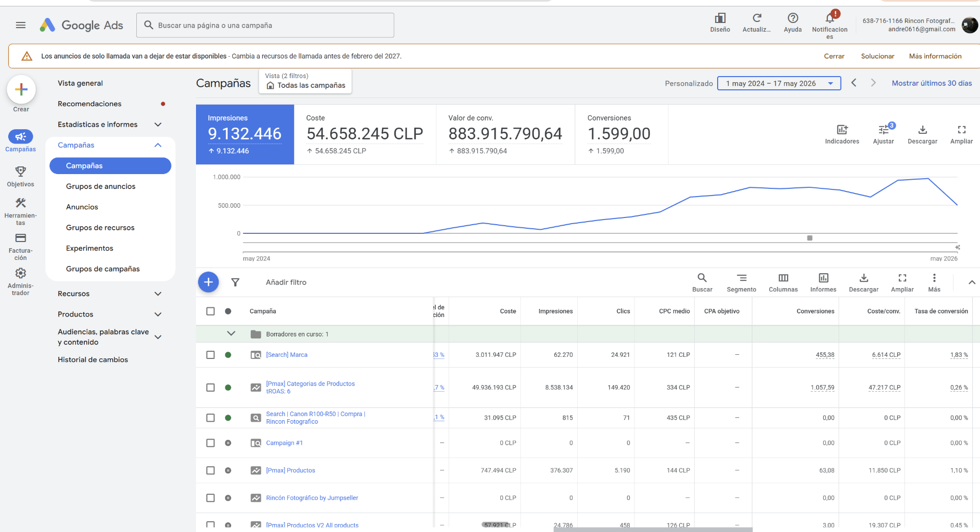Click Cerrar on the warning banner

[x=834, y=56]
